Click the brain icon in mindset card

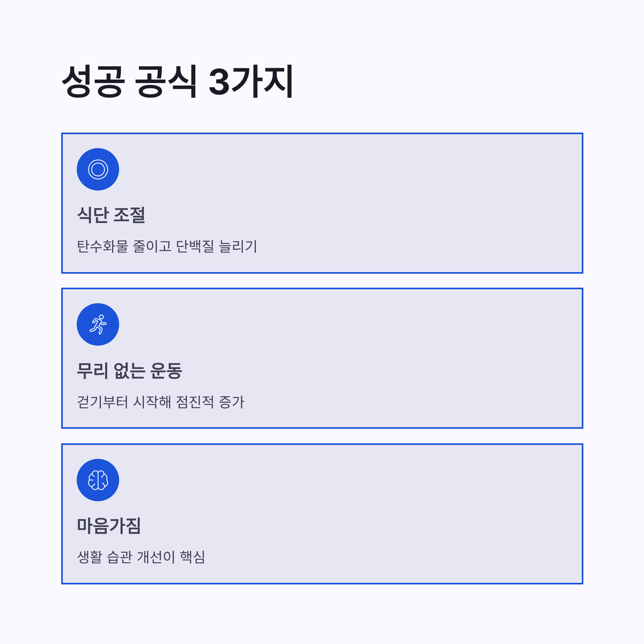(98, 480)
